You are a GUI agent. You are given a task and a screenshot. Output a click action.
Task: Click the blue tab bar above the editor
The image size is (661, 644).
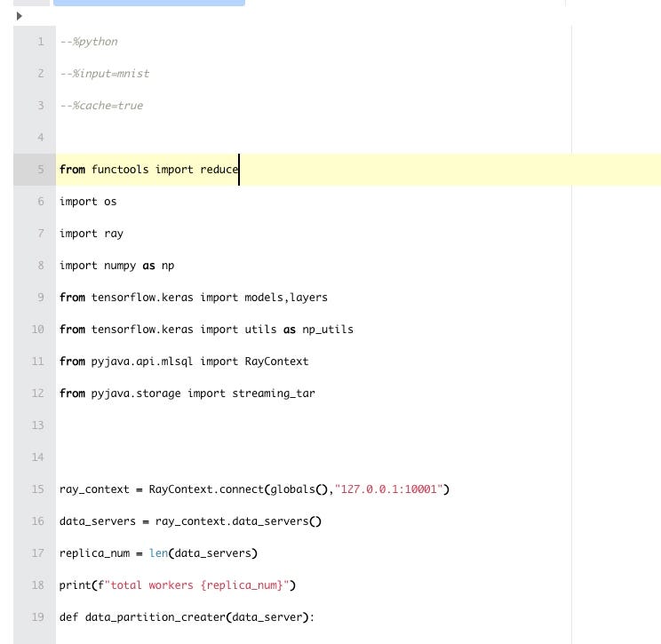[149, 3]
